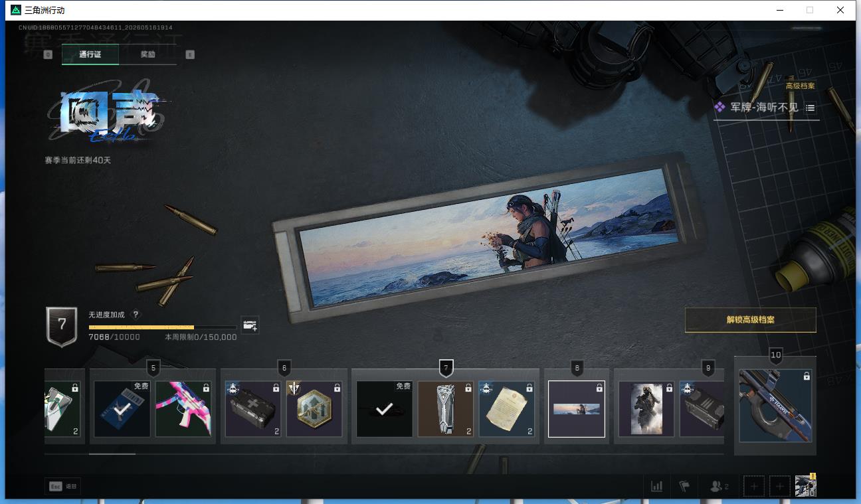
Task: Click the level 8 marker above rewards
Action: pyautogui.click(x=577, y=368)
